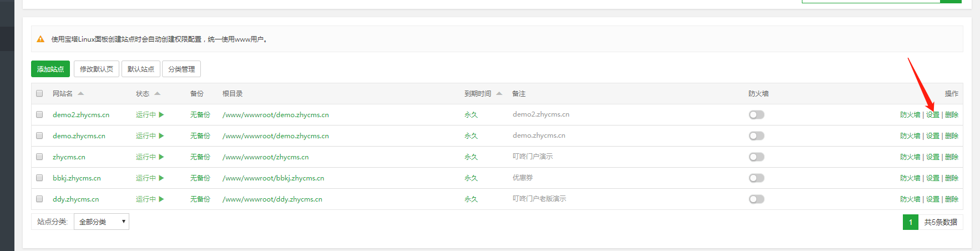This screenshot has width=980, height=251.
Task: Open 分类管理 button
Action: pos(181,69)
